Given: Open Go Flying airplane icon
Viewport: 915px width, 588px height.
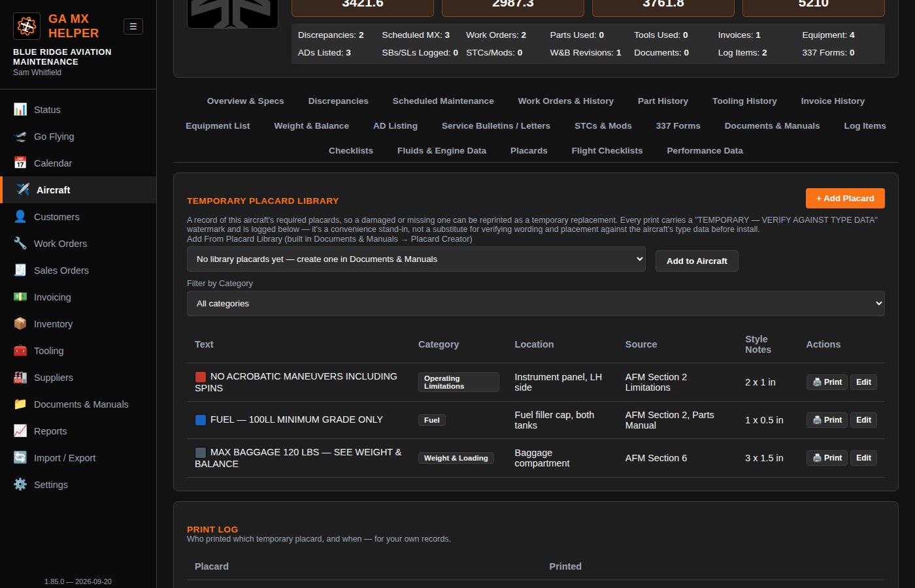Looking at the screenshot, I should pos(20,136).
